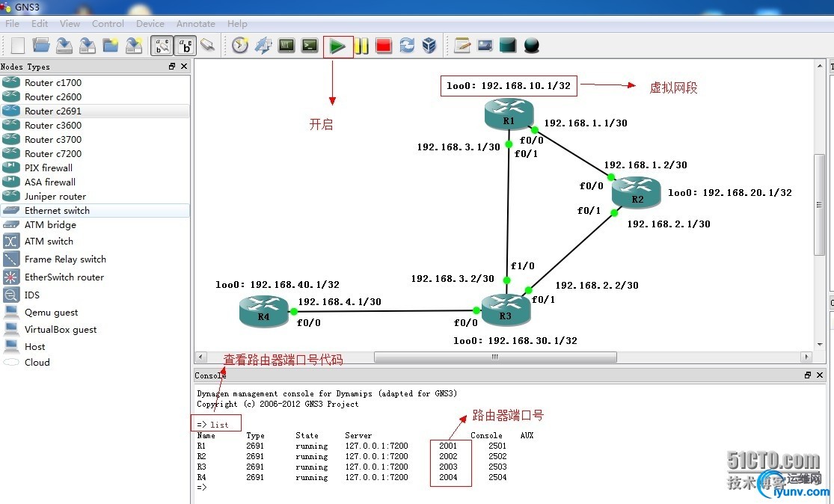Viewport: 834px width, 504px height.
Task: Click the New blank topology icon
Action: tap(18, 46)
